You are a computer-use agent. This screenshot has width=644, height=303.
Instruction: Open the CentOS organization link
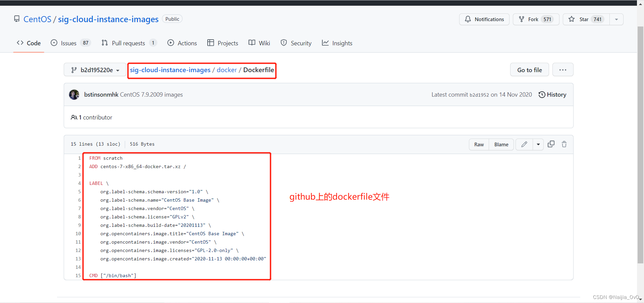point(37,19)
